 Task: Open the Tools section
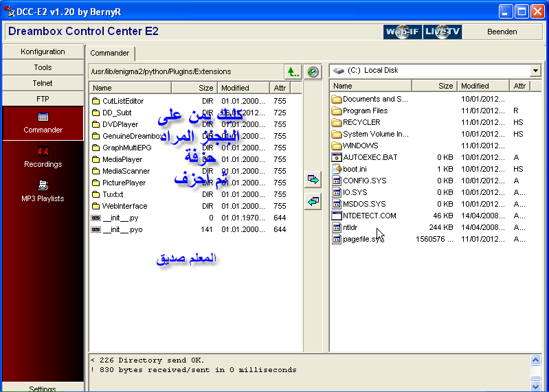(x=43, y=67)
